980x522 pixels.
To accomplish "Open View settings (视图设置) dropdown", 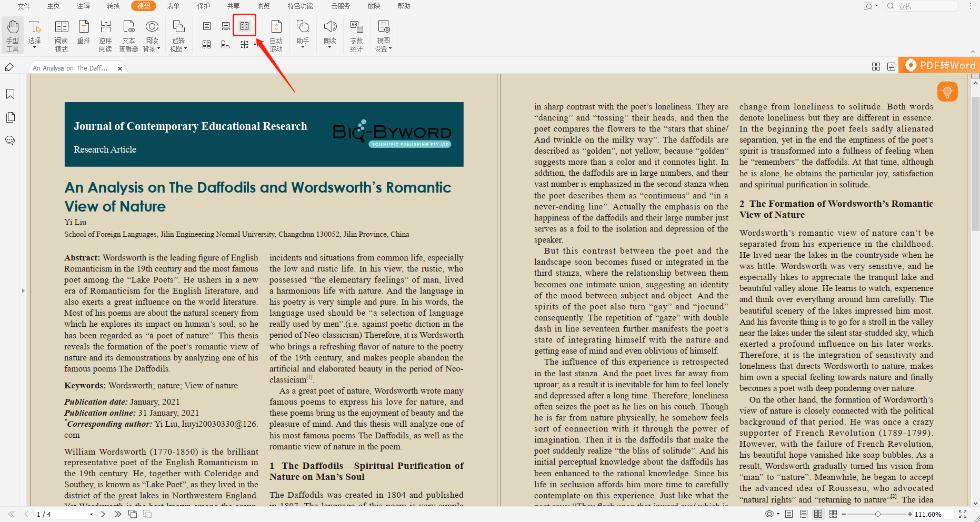I will 383,35.
